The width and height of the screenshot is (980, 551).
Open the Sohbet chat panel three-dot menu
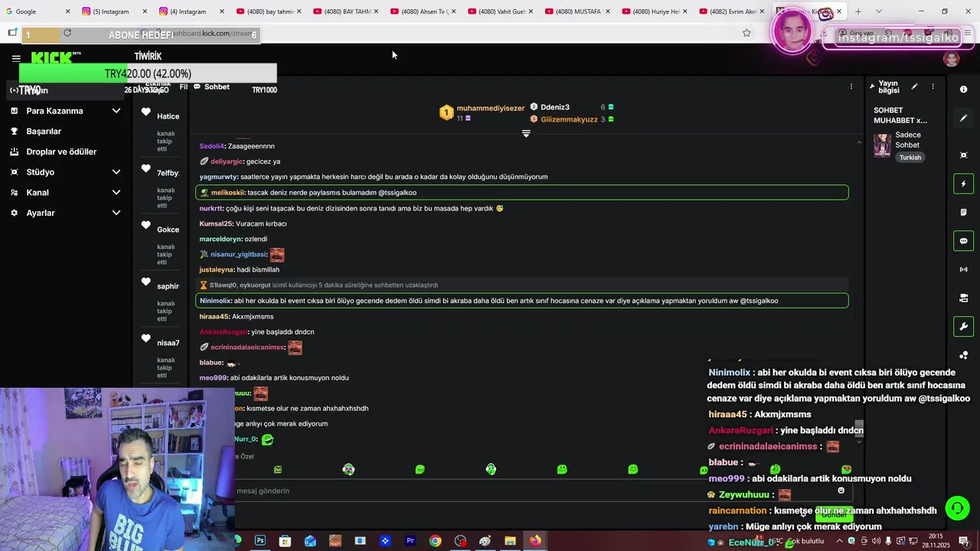tap(851, 86)
